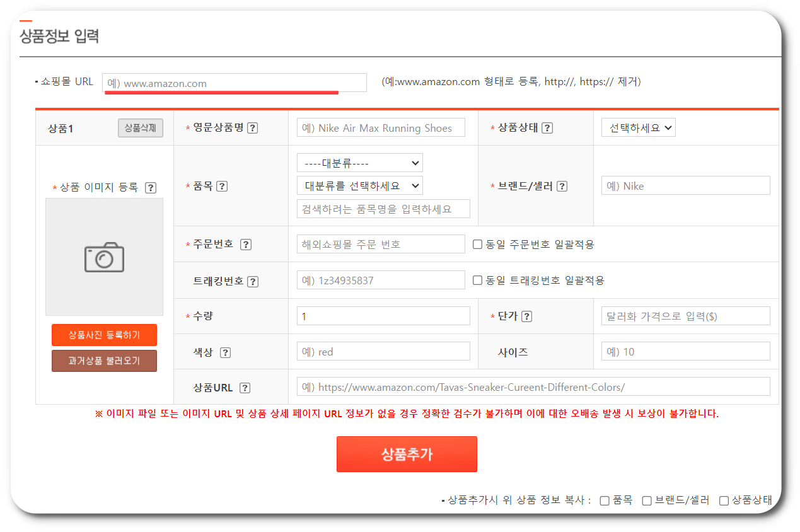Click the 상품추가 button
The height and width of the screenshot is (532, 800).
407,454
